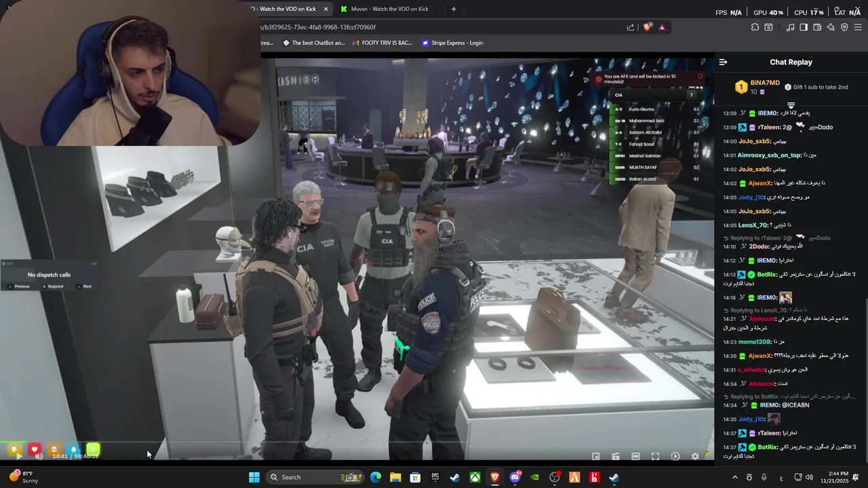Open the OBS Studio taskbar icon
This screenshot has height=488, width=868.
point(555,477)
